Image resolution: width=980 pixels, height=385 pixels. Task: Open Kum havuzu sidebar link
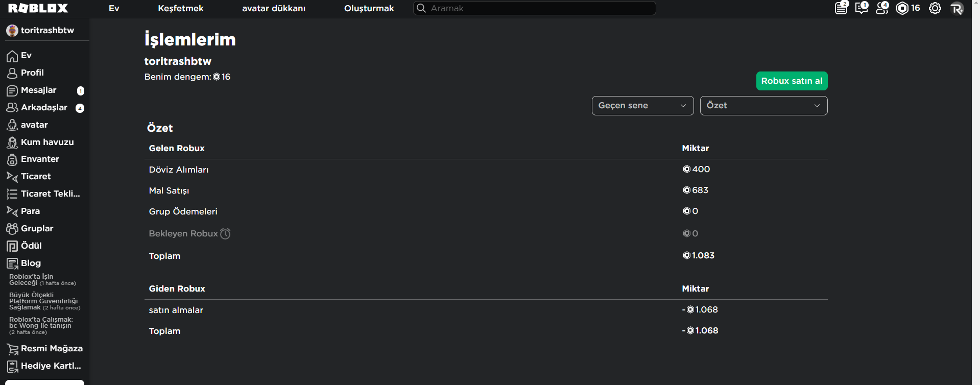47,142
